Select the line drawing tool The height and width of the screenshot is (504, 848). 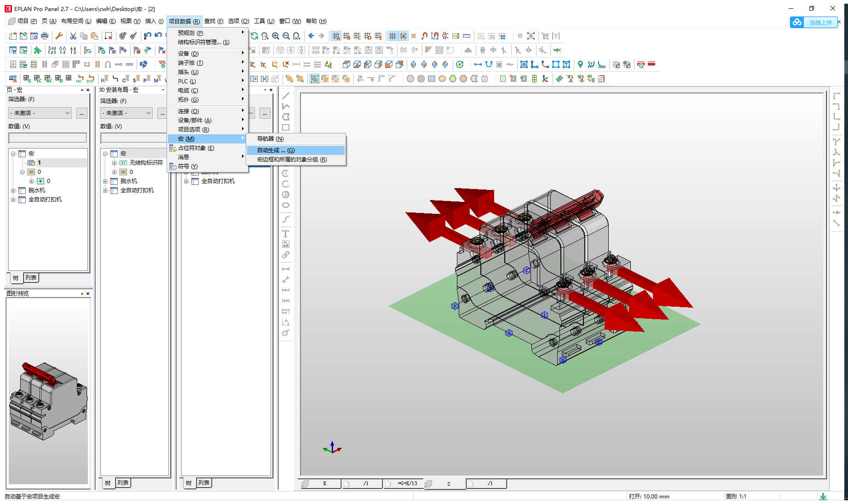[286, 96]
